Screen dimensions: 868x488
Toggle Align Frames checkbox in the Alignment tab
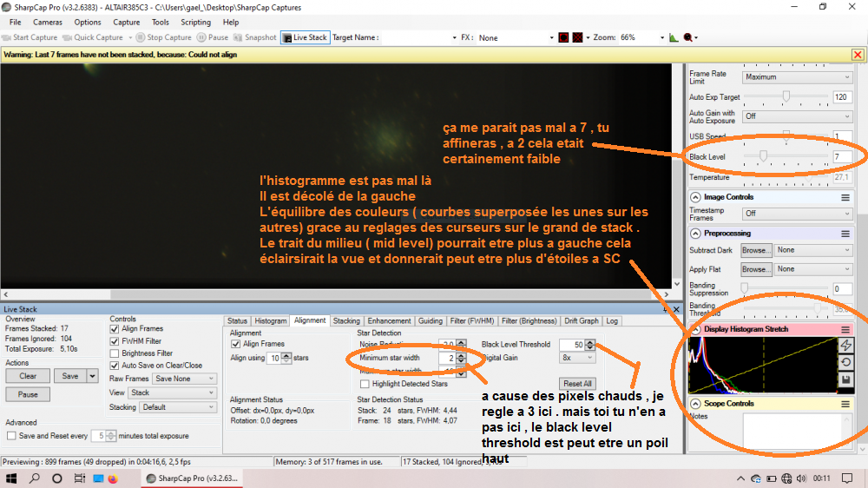tap(236, 344)
